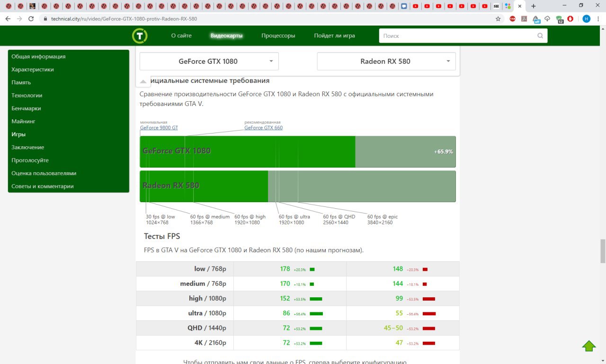Click the '4K / 2160p' row label
Screen dimensions: 606x364
211,342
